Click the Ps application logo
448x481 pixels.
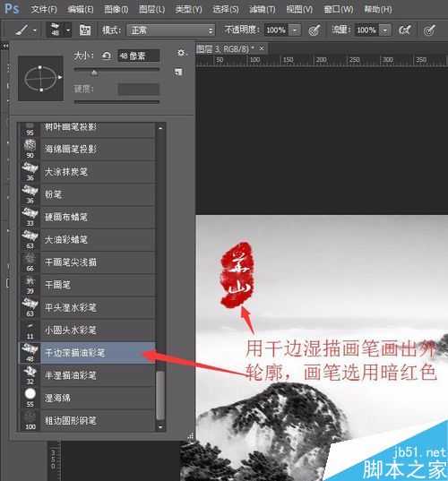pyautogui.click(x=12, y=9)
